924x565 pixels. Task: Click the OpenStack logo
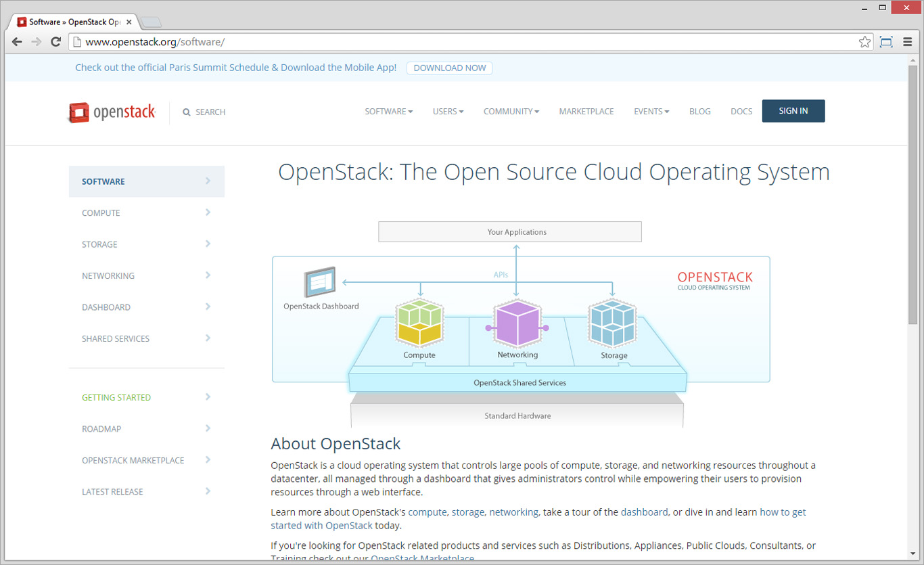[x=112, y=112]
